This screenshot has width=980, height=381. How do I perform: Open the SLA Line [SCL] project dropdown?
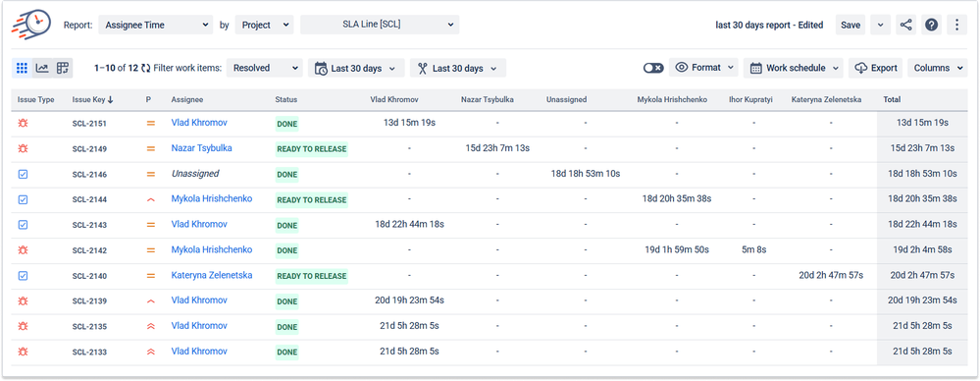pyautogui.click(x=380, y=25)
